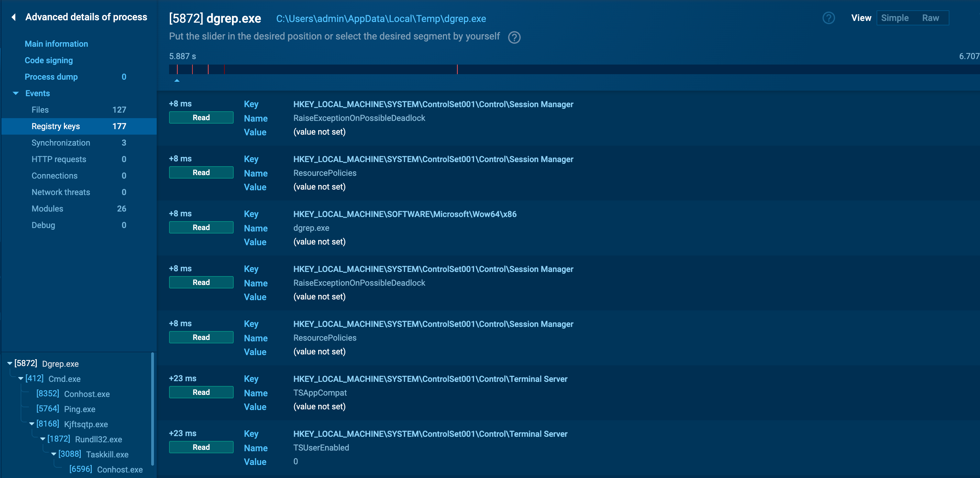Click Read badge for dgrep.exe Wow64 entry
Screen dimensions: 980x478
[201, 227]
